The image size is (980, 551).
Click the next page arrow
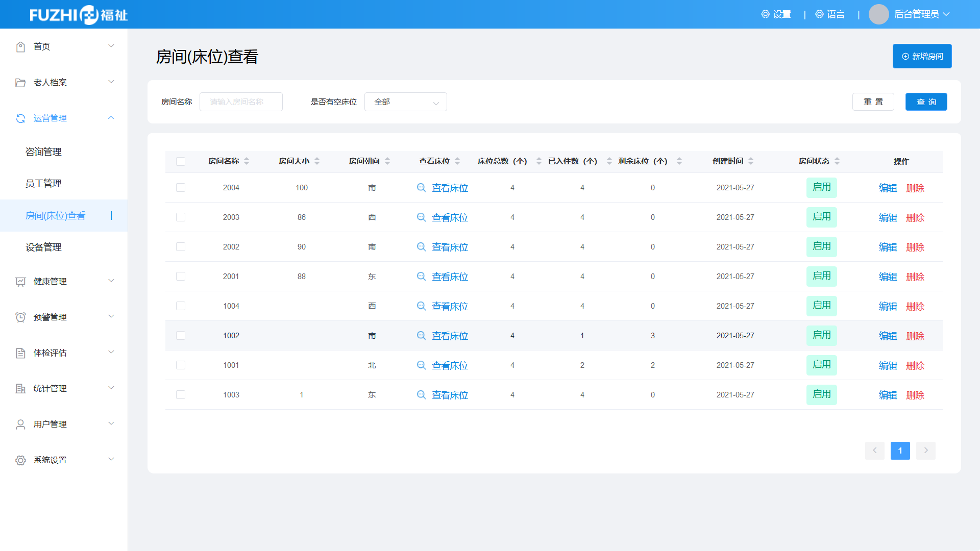click(x=926, y=450)
